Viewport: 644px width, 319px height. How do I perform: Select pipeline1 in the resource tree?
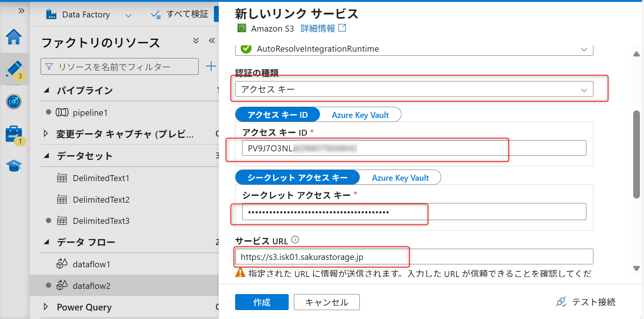tap(90, 113)
